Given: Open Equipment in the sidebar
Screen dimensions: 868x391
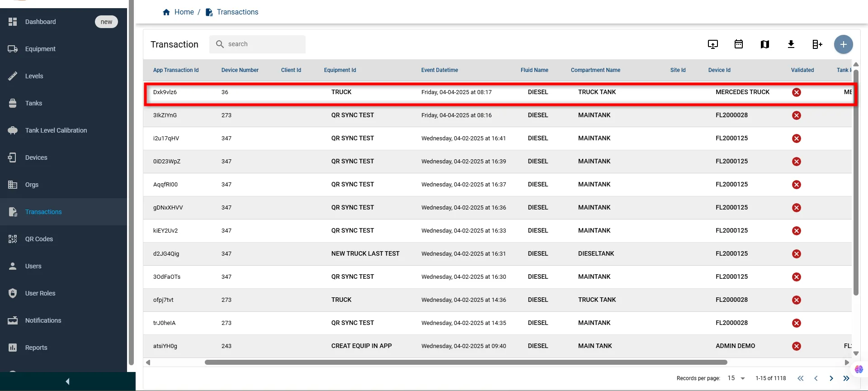Looking at the screenshot, I should pos(63,49).
